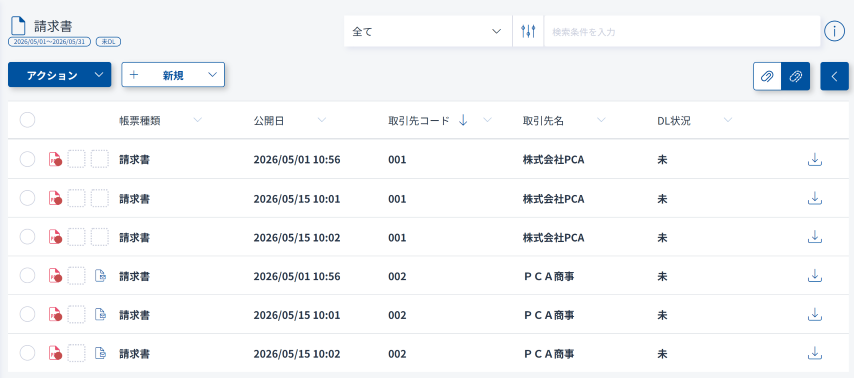This screenshot has height=378, width=854.
Task: Expand the DL状況 column filter chevron
Action: point(728,120)
